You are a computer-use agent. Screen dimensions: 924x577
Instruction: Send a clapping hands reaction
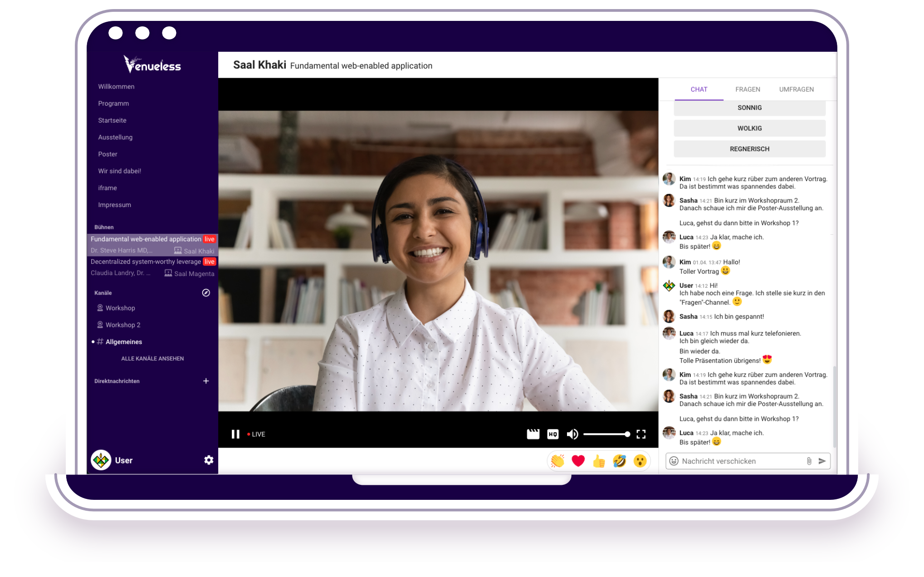(x=557, y=461)
